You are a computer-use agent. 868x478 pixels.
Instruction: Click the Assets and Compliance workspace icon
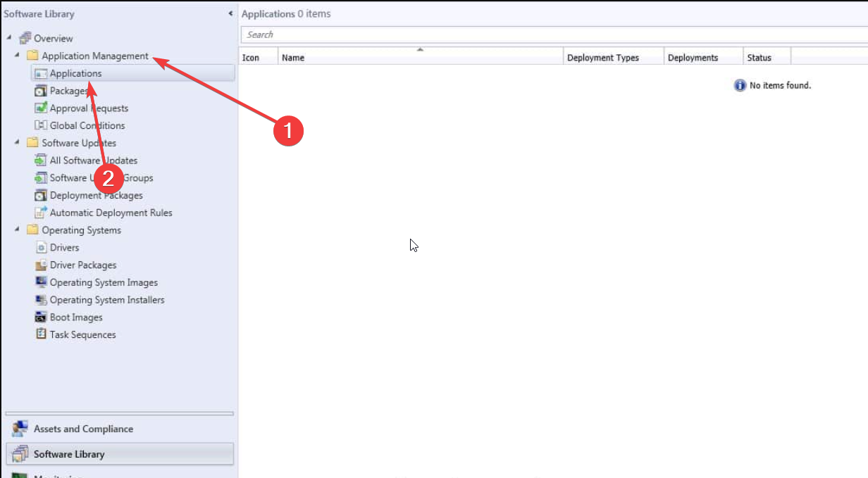click(20, 429)
